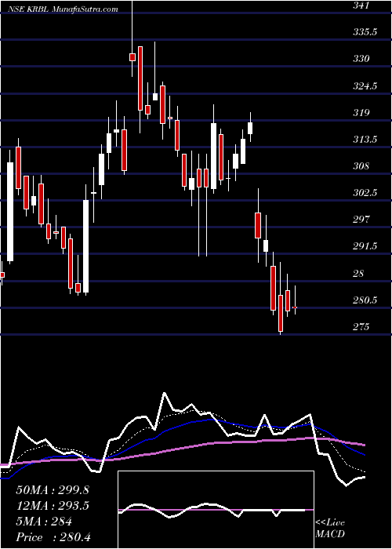
Task: Click the tall white candle at chart's left
Action: 10,212
